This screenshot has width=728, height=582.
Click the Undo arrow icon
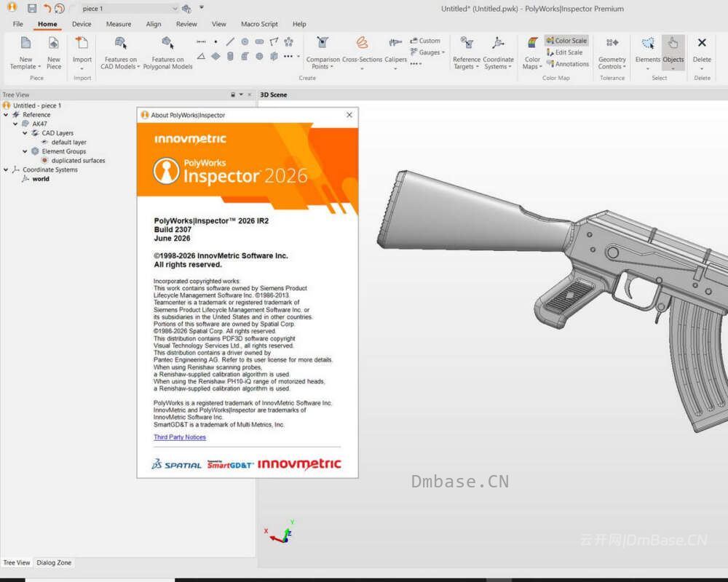47,8
